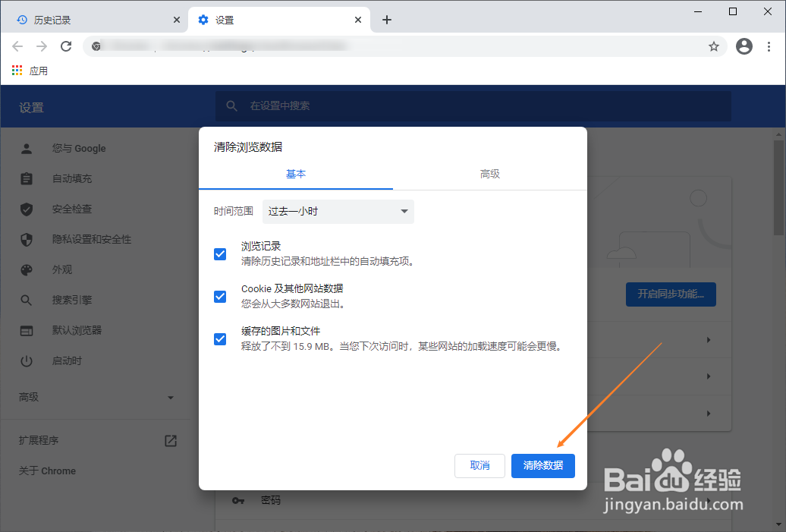This screenshot has width=786, height=532.
Task: Open 扩展程序 via its external link icon
Action: click(x=171, y=440)
